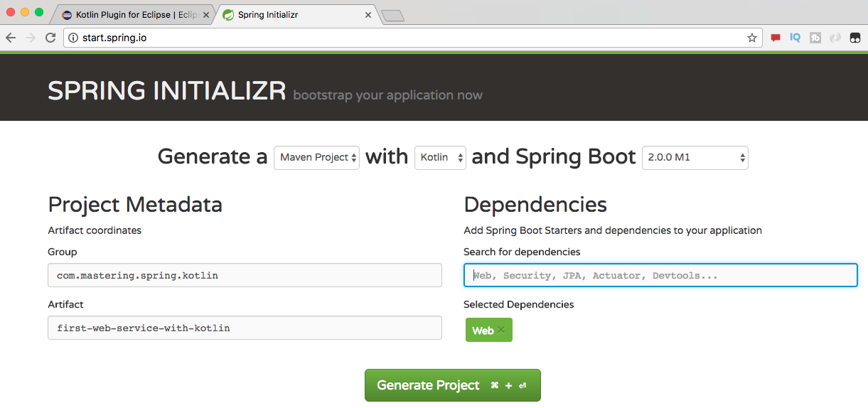Open the grey circular-arrows extension icon
The height and width of the screenshot is (408, 868).
(x=835, y=38)
